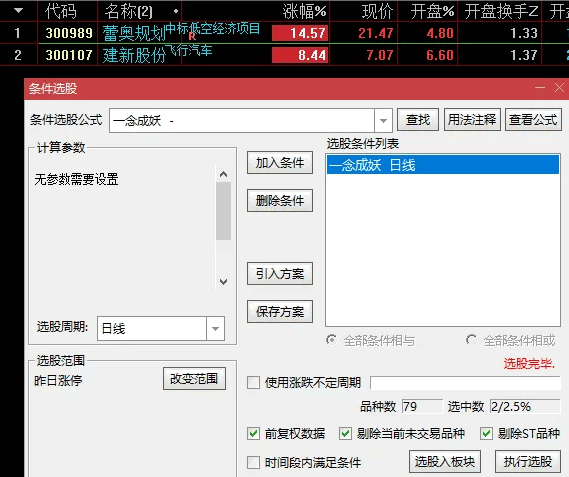
Task: Select 全部条件相与 radio button
Action: tap(331, 340)
